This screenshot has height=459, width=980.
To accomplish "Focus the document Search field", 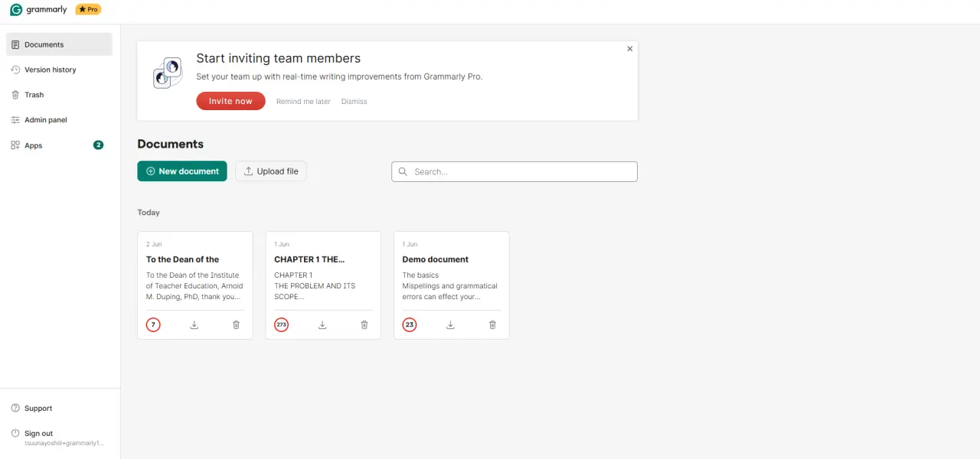I will [x=514, y=171].
